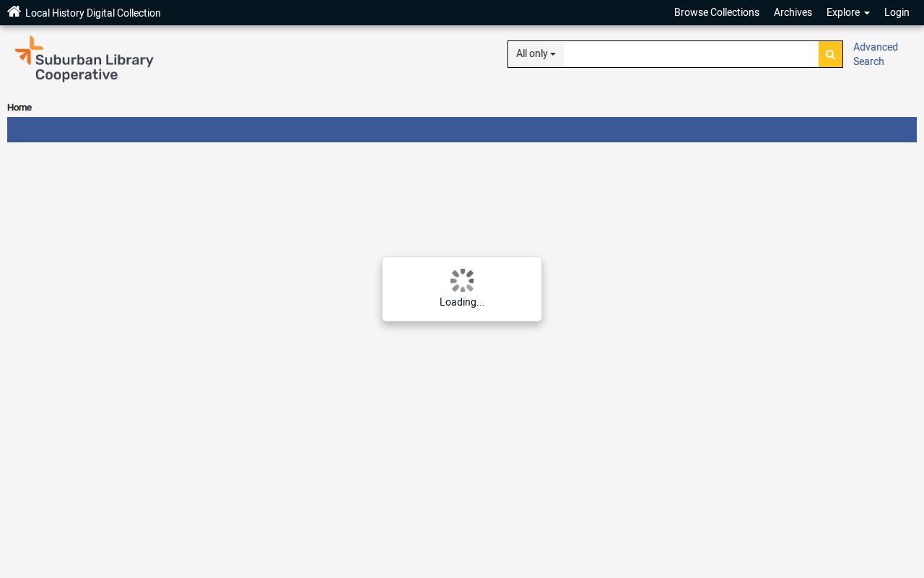Click the Loading... text label
The height and width of the screenshot is (578, 924).
462,302
